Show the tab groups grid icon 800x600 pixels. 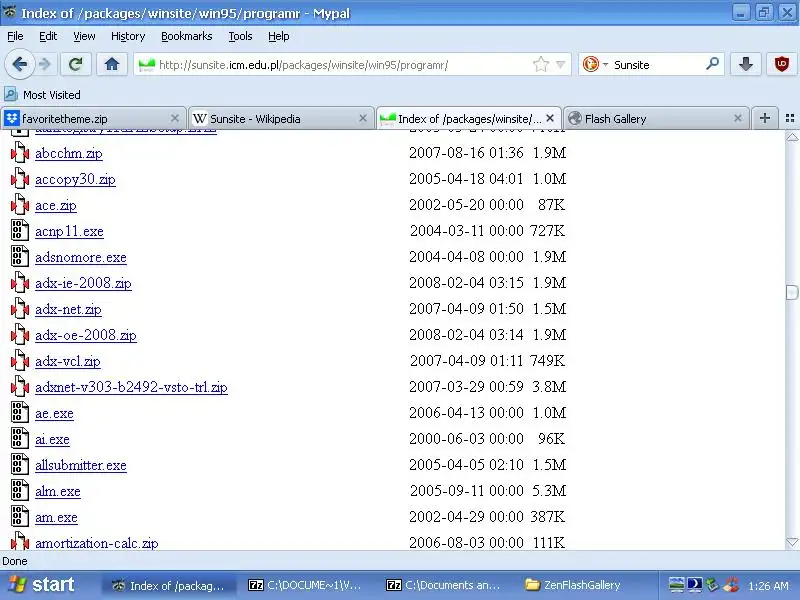pos(790,118)
